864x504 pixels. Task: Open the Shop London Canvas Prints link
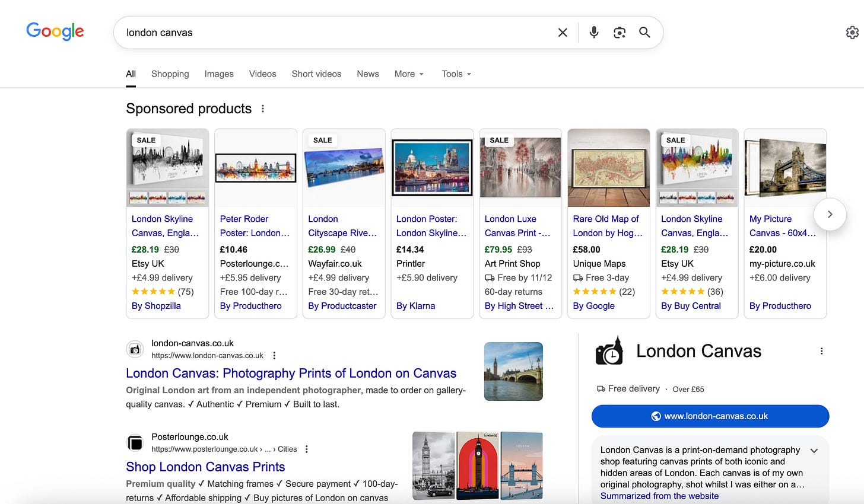coord(205,467)
